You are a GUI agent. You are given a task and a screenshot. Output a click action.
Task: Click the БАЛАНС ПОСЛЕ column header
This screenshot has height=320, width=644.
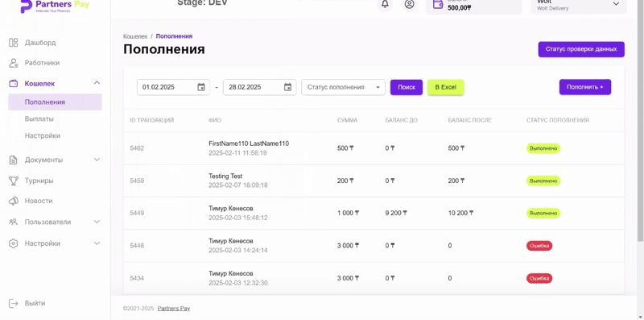470,121
